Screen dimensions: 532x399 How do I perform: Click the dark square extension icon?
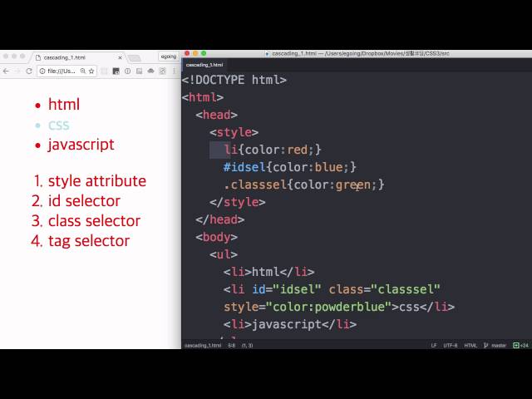[116, 71]
